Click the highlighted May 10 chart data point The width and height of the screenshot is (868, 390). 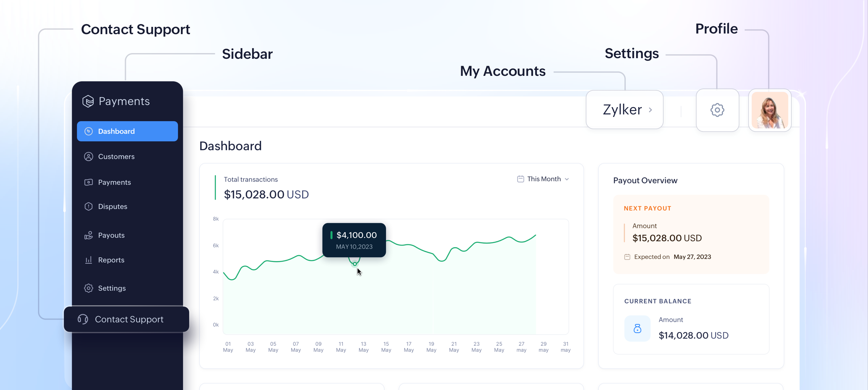(355, 264)
